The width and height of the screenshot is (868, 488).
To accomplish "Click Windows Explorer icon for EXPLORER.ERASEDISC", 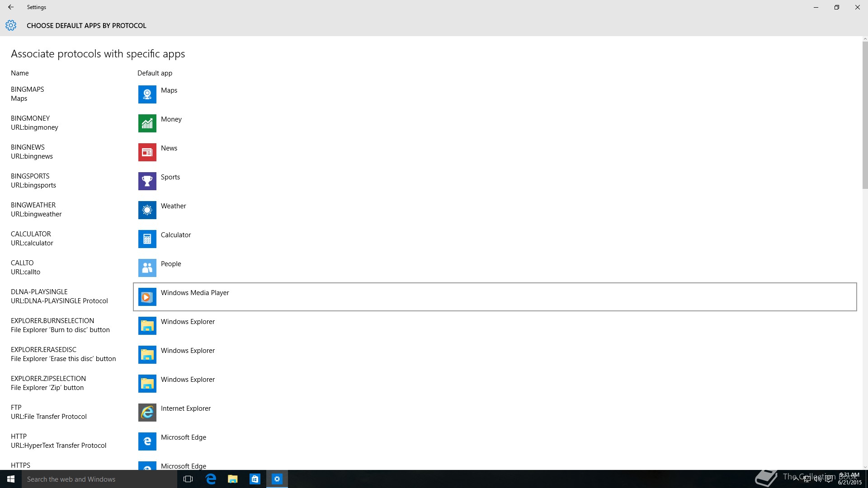I will 147,355.
